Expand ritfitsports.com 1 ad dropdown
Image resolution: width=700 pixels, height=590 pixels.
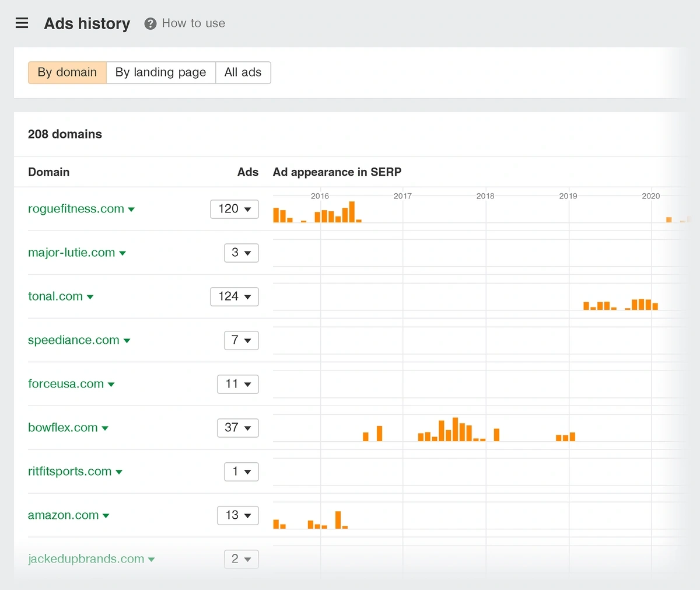click(x=242, y=472)
